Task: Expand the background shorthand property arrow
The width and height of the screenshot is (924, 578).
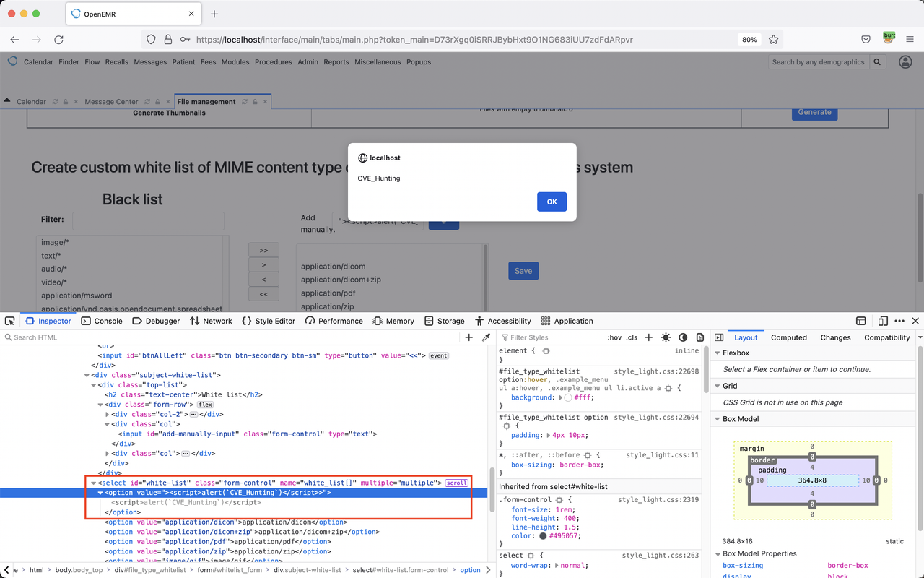Action: click(x=562, y=397)
